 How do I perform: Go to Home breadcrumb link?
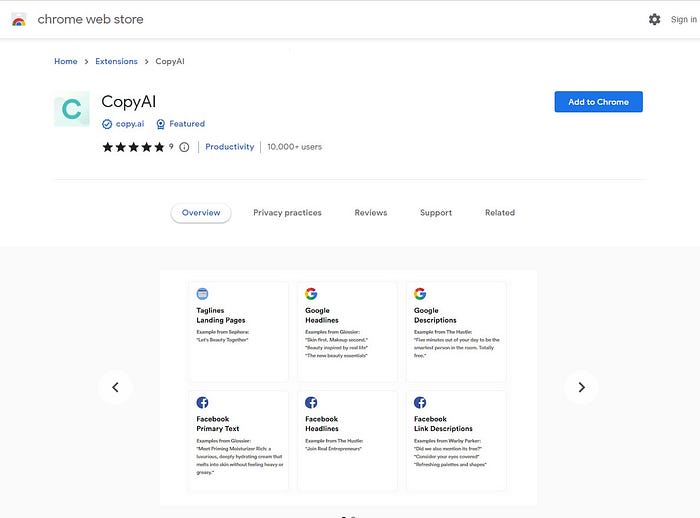pyautogui.click(x=66, y=62)
